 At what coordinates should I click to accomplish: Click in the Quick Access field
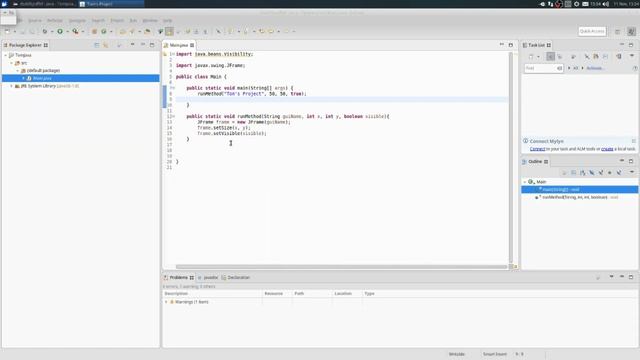point(592,31)
